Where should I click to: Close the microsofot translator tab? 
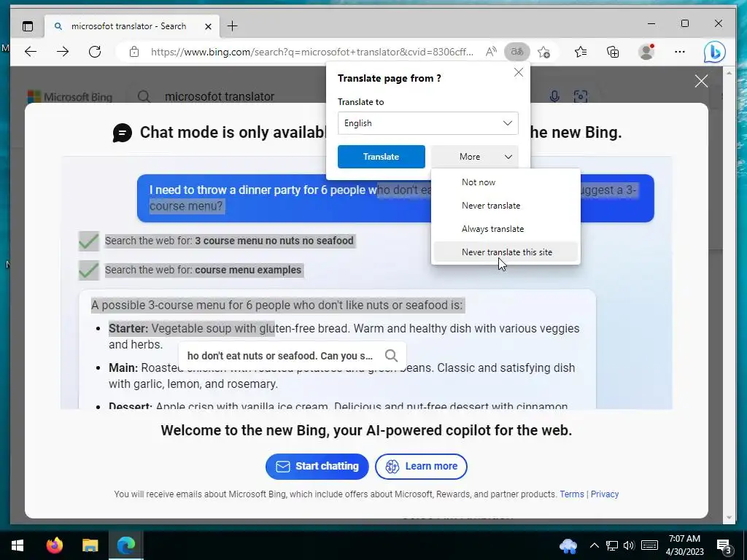208,27
